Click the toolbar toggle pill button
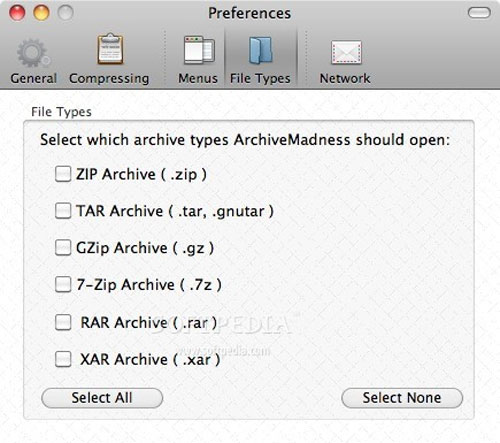500x443 pixels. (x=479, y=13)
